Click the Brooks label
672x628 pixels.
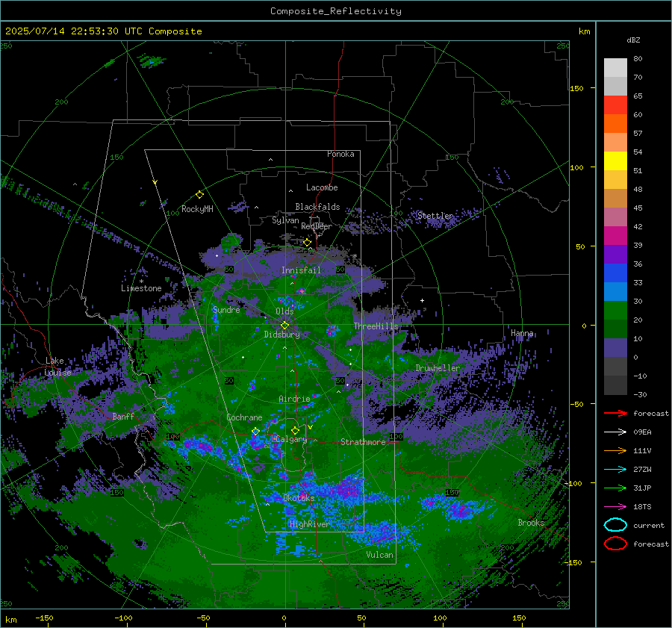(531, 523)
